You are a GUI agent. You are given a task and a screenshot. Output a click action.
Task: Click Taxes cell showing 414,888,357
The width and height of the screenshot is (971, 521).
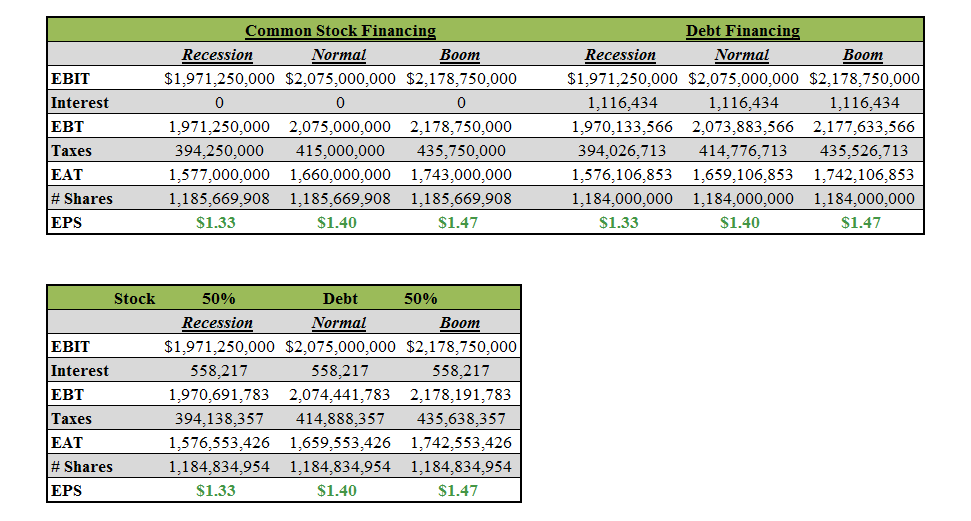[x=339, y=419]
